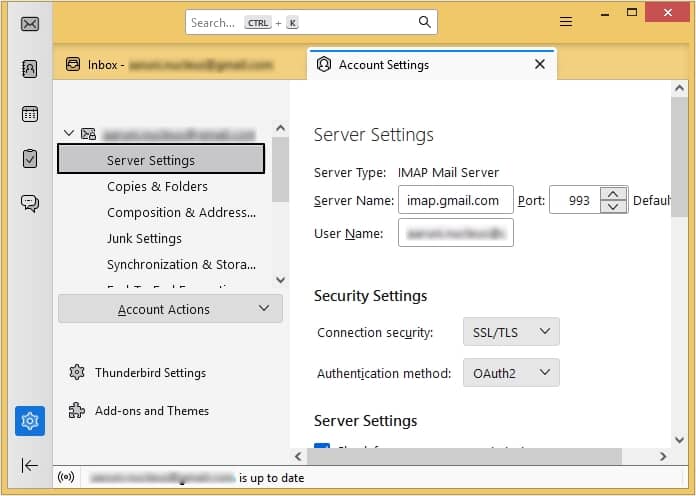Click the Thunderbird Settings gear icon
696x496 pixels.
coord(77,372)
